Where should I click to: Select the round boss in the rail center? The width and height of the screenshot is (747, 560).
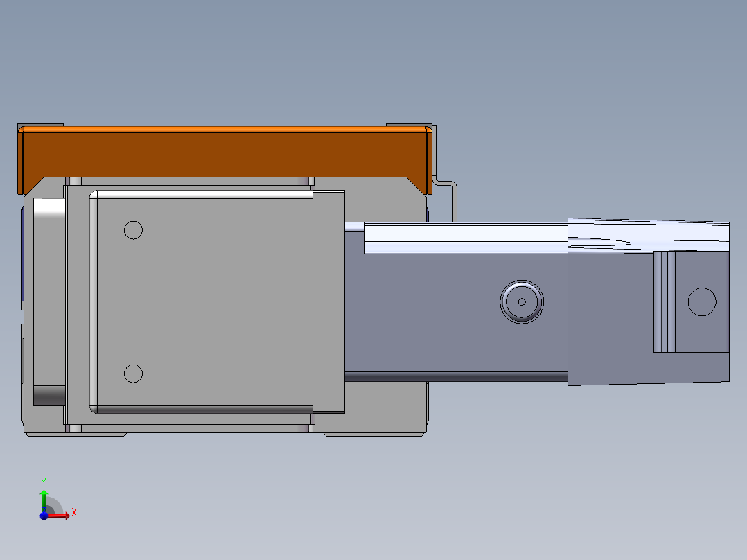coord(522,301)
